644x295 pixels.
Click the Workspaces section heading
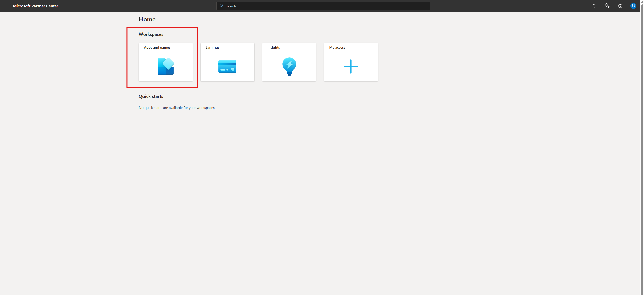151,34
